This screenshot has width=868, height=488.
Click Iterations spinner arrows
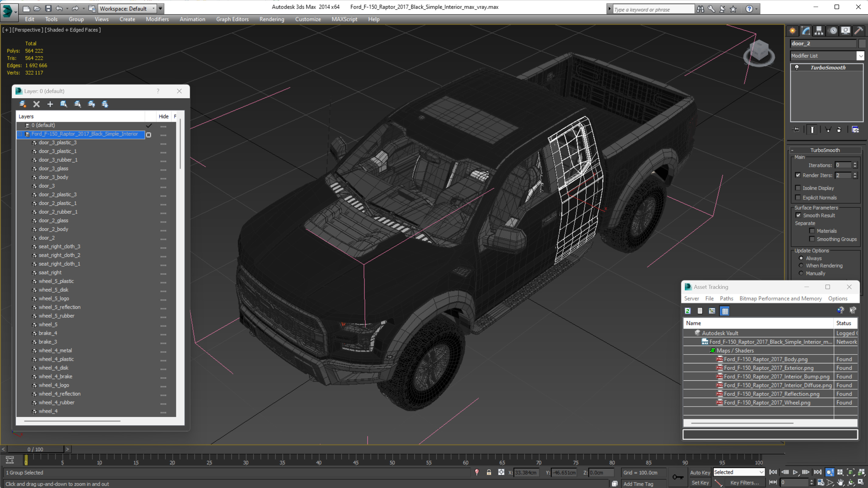[855, 165]
